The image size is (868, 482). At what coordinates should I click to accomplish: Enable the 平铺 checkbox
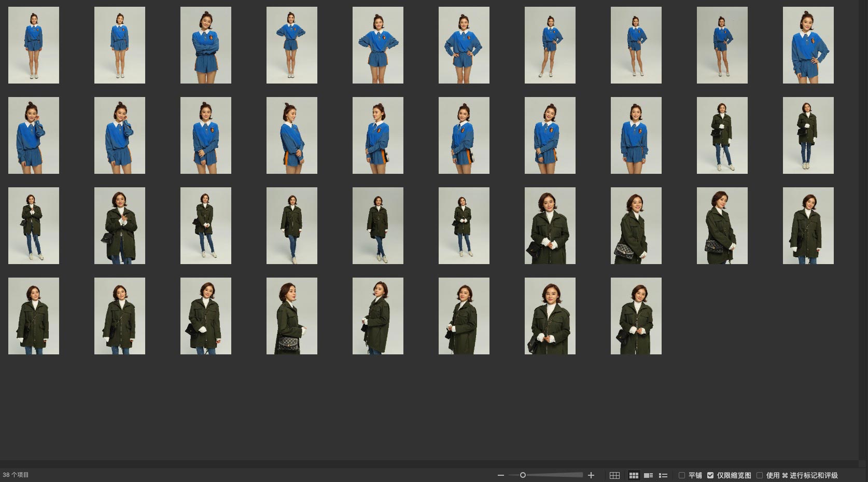coord(682,475)
